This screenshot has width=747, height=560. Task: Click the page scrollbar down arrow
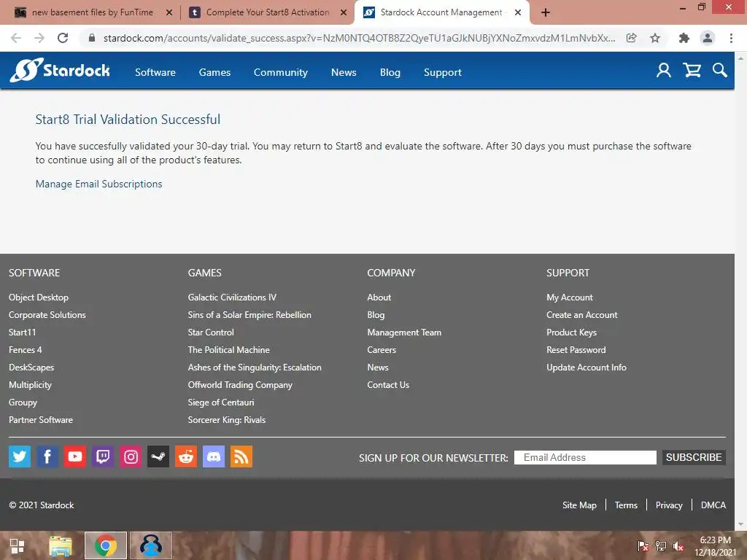[x=740, y=525]
